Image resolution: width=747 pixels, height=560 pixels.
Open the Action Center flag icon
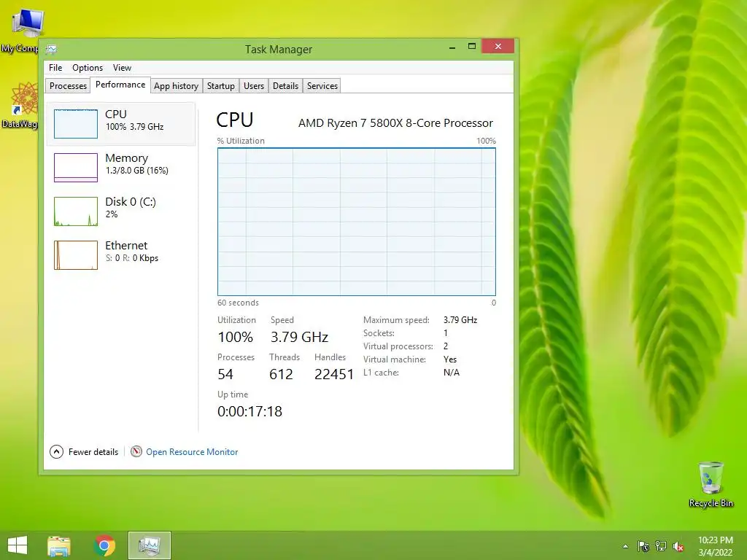643,546
